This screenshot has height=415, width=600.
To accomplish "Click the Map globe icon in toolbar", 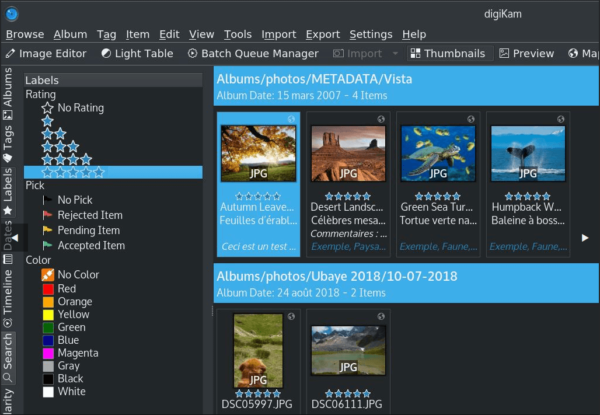I will [573, 54].
